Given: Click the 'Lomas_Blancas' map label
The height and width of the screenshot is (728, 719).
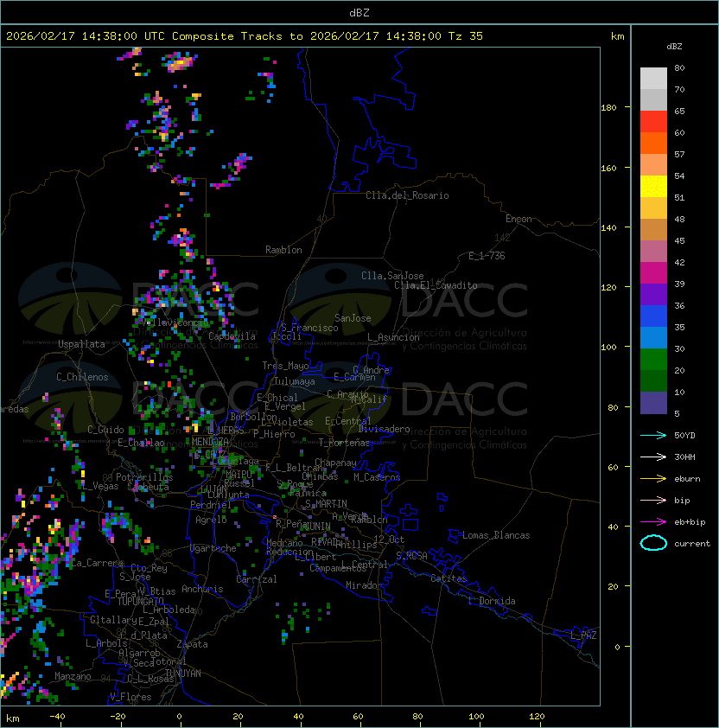Looking at the screenshot, I should (x=496, y=535).
